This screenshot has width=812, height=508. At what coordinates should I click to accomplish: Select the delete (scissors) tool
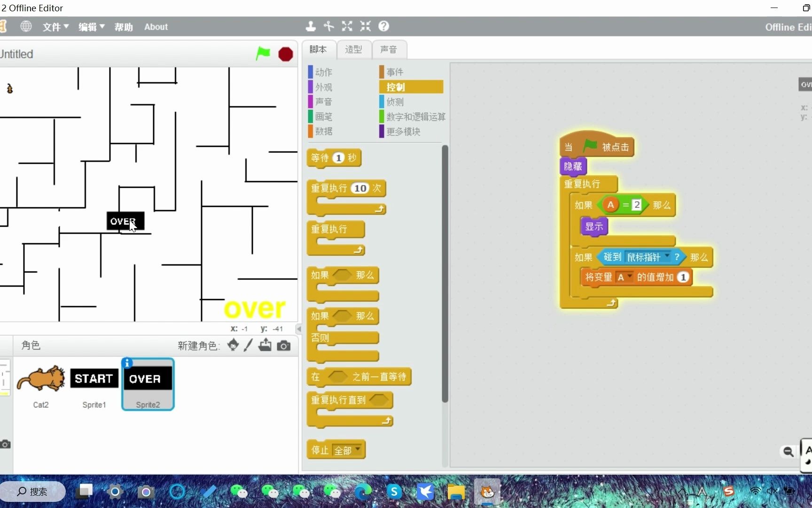pyautogui.click(x=328, y=26)
